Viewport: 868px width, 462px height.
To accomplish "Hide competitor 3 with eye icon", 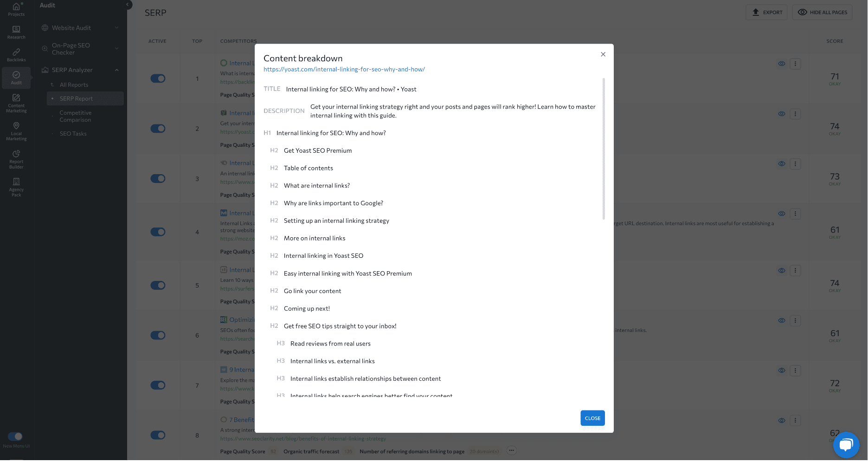I will (x=782, y=164).
